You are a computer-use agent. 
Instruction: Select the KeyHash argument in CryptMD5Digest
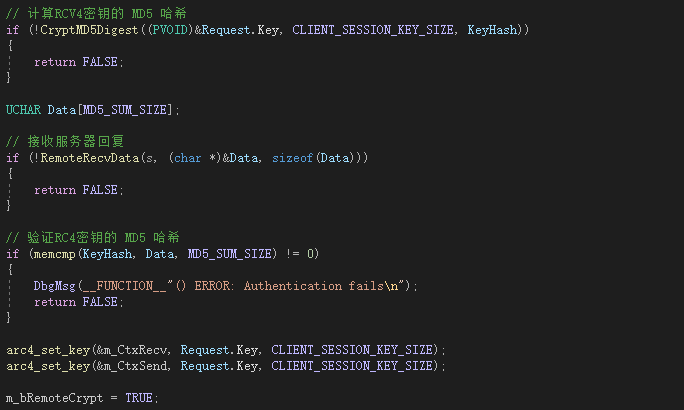tap(492, 30)
